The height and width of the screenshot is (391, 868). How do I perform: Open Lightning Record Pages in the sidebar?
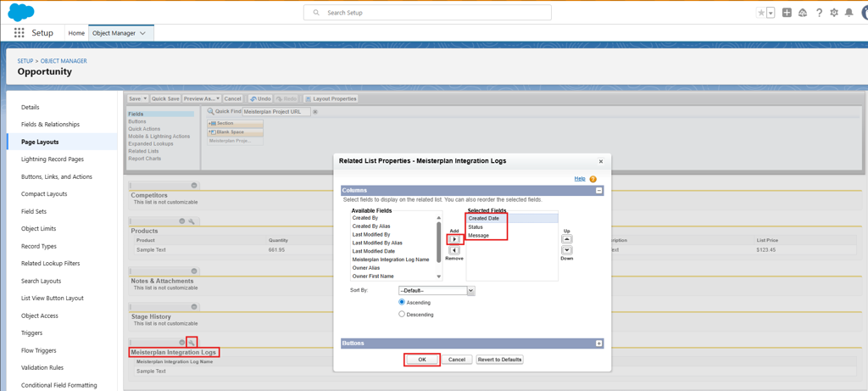tap(53, 159)
